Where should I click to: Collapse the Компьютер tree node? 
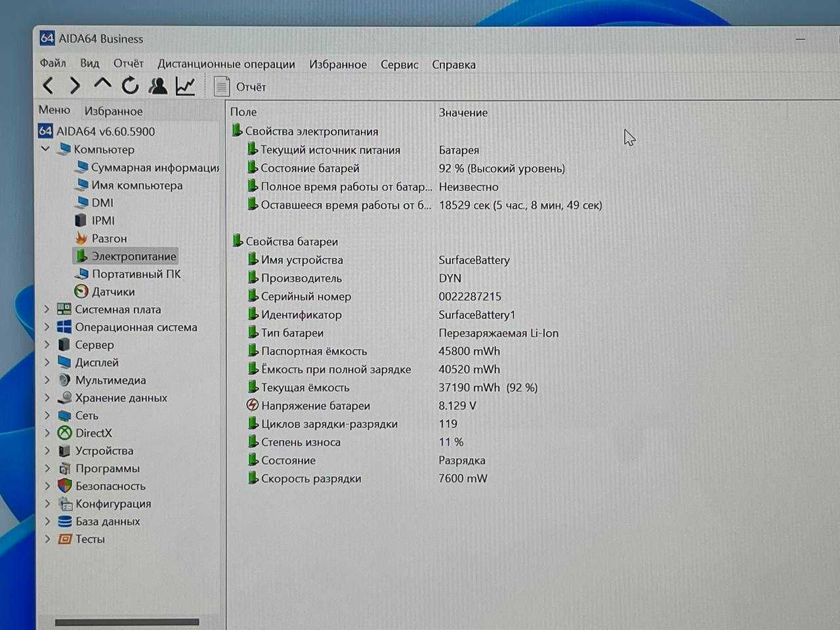tap(45, 149)
